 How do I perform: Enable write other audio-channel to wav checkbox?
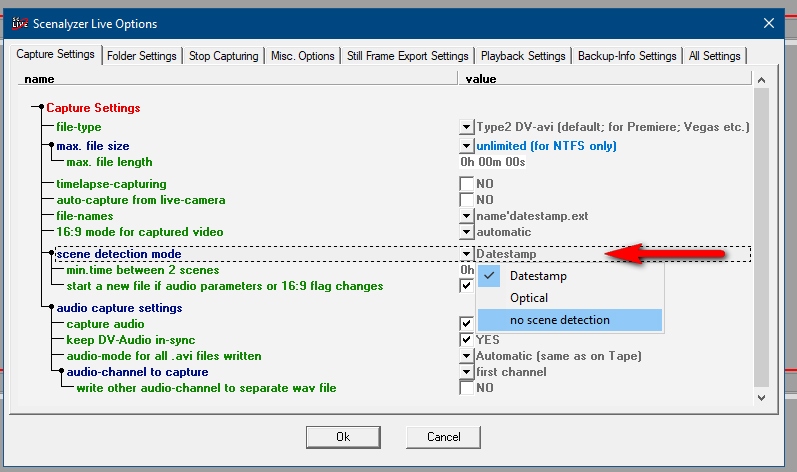click(466, 388)
